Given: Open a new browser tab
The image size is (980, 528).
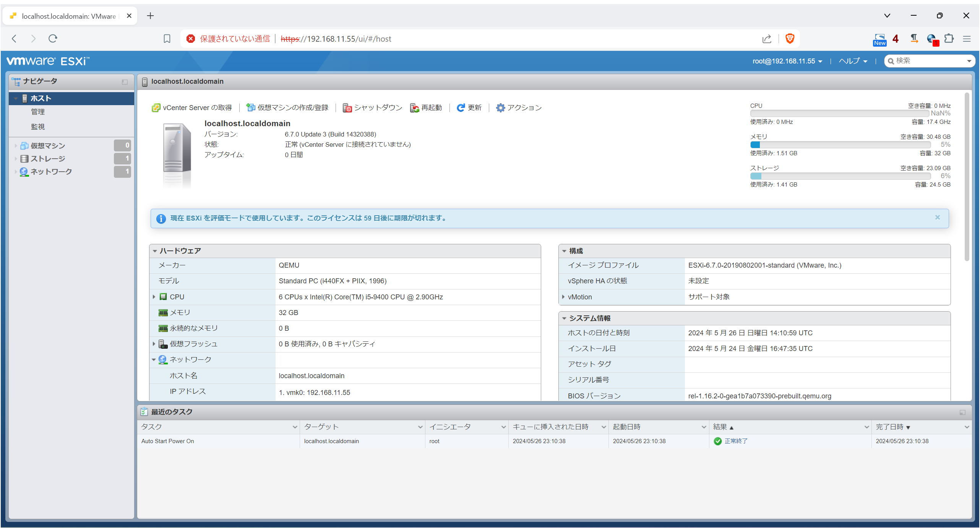Looking at the screenshot, I should point(150,16).
